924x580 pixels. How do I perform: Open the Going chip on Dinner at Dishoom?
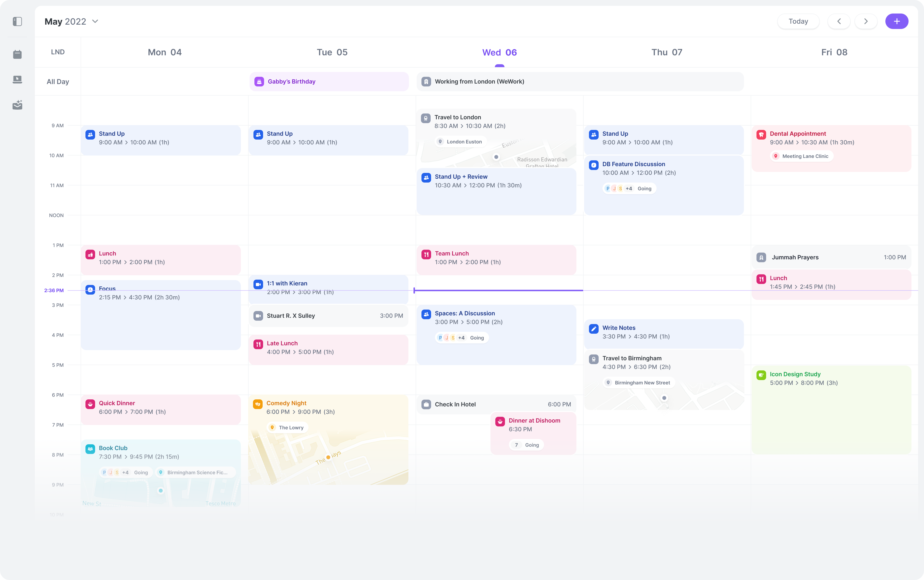pos(526,445)
